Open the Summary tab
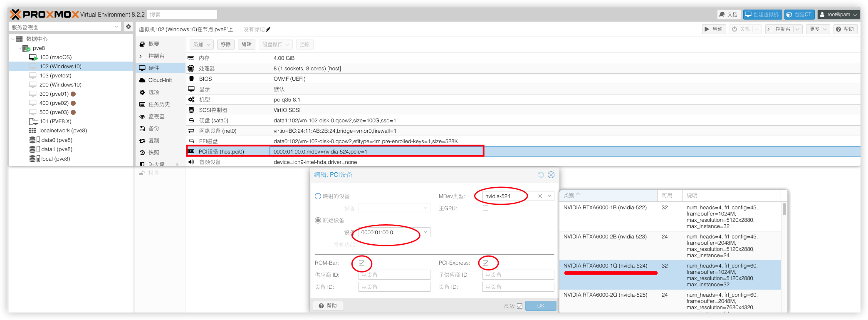The image size is (868, 320). coord(161,44)
